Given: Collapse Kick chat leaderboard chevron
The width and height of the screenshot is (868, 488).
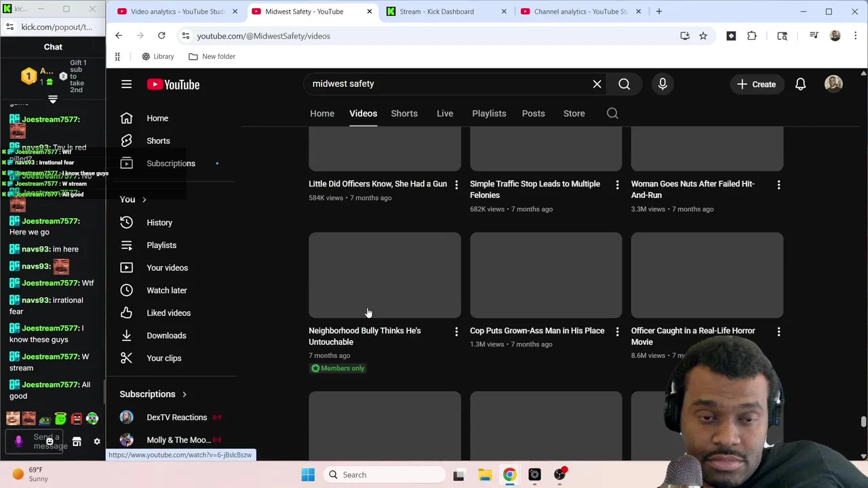Looking at the screenshot, I should [x=53, y=100].
